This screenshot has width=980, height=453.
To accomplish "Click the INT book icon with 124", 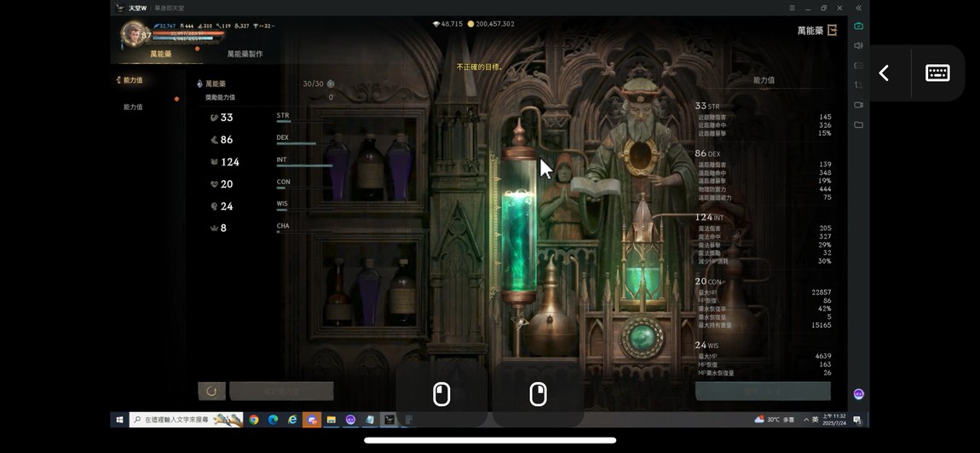I will (214, 162).
